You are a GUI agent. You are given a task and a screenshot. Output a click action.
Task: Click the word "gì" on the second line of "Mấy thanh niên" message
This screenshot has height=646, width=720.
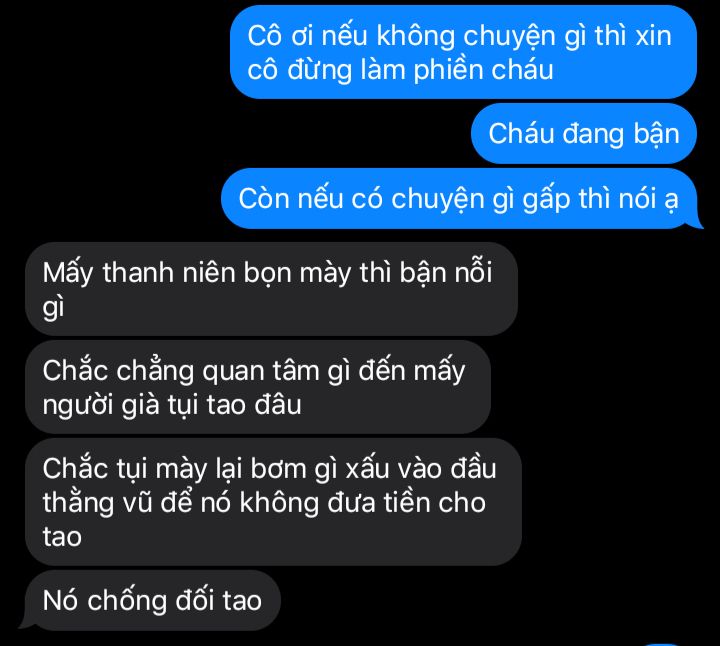click(53, 307)
